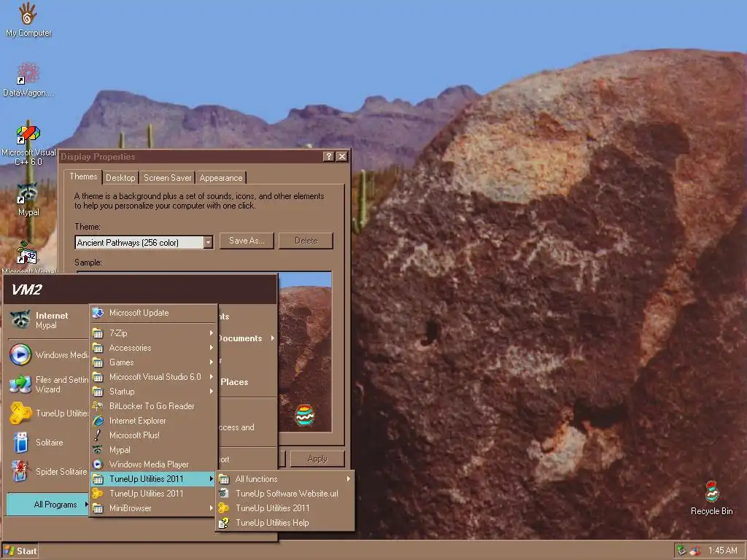Close the Display Properties dialog

click(x=341, y=157)
